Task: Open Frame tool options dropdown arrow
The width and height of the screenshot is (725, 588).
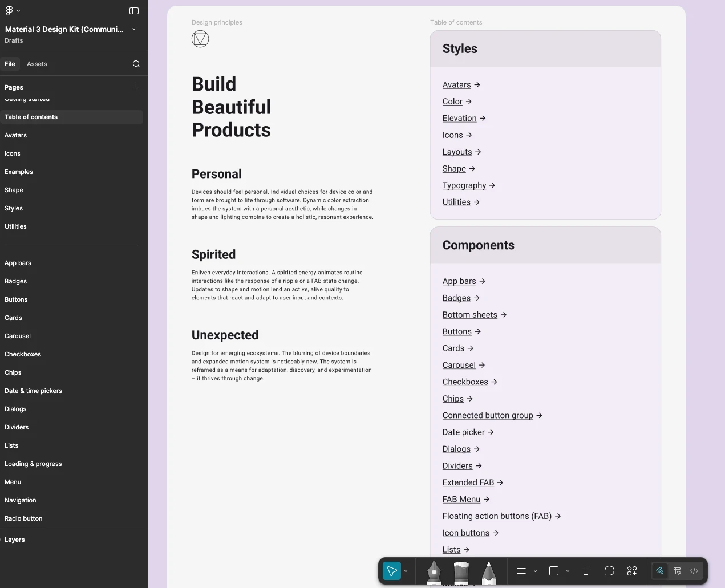Action: click(x=535, y=571)
